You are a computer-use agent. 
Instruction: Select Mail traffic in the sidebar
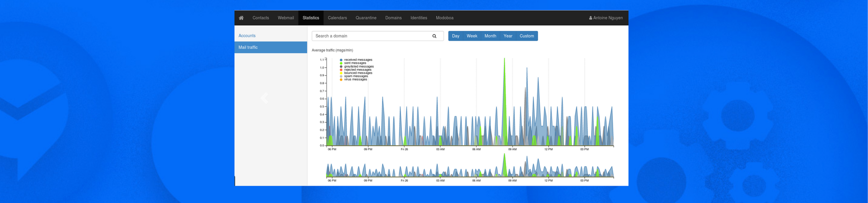271,47
